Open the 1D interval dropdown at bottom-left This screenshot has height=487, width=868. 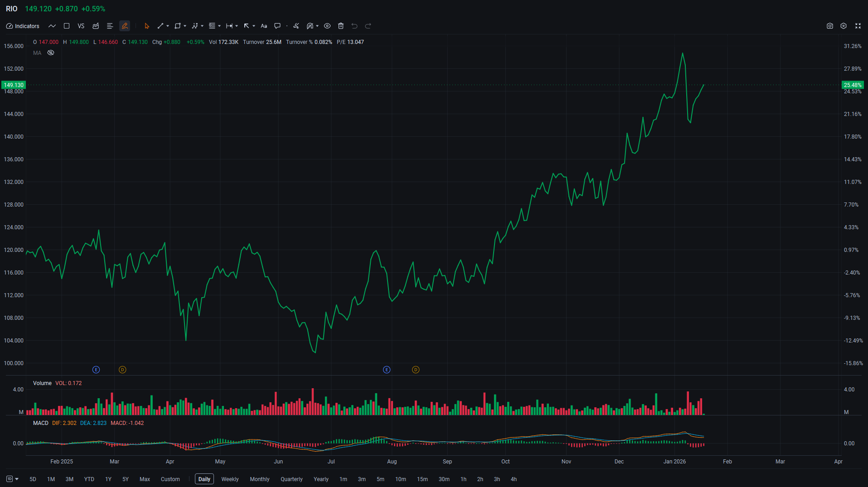click(x=12, y=479)
